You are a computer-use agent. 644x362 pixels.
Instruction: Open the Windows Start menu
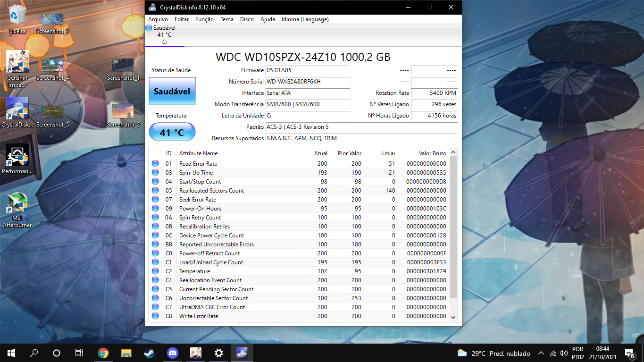pyautogui.click(x=11, y=353)
